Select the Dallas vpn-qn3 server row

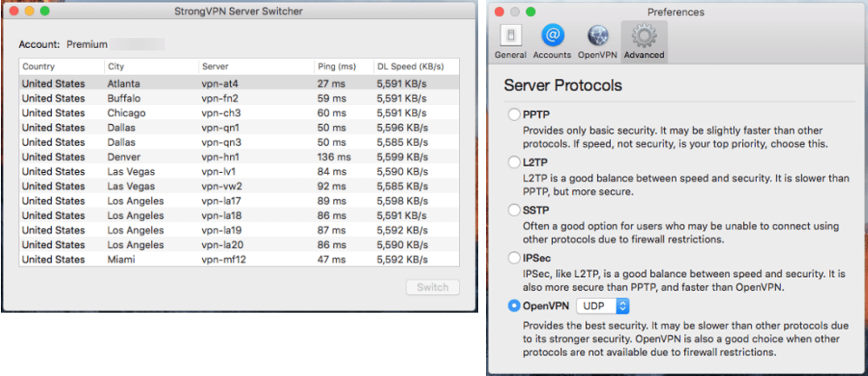coord(240,142)
